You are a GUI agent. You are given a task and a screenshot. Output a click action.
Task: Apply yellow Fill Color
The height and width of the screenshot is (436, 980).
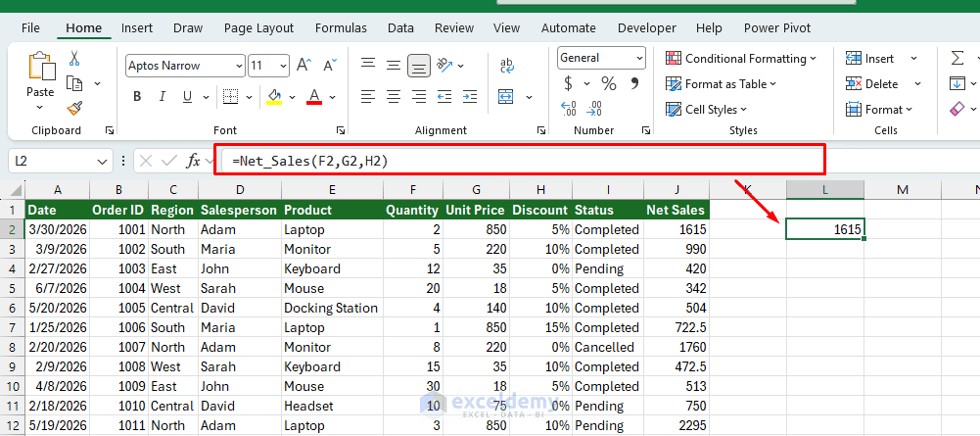[274, 97]
